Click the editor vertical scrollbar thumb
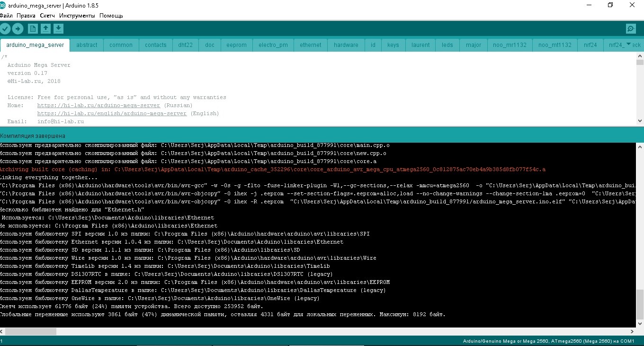Image resolution: width=644 pixels, height=346 pixels. pyautogui.click(x=640, y=62)
